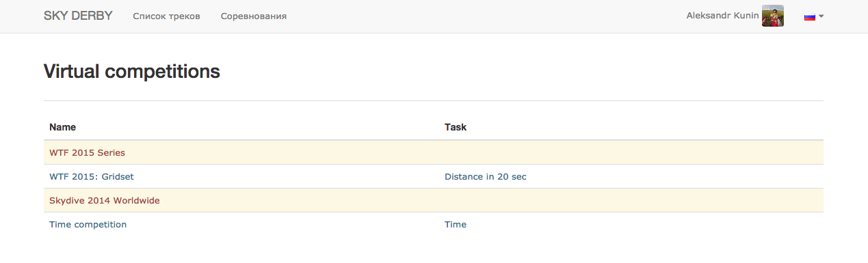Click the horizontal divider below the heading
The width and height of the screenshot is (868, 263).
pos(434,100)
